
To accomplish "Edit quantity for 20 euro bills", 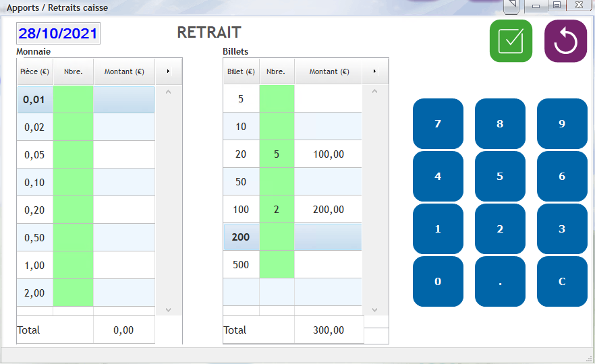I will point(277,154).
